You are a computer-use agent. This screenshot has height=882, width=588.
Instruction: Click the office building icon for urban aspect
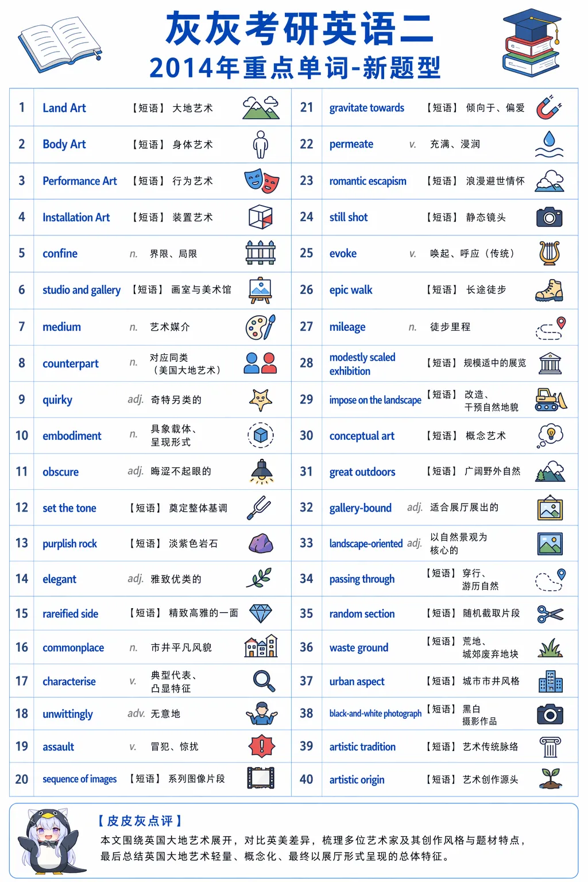point(551,681)
